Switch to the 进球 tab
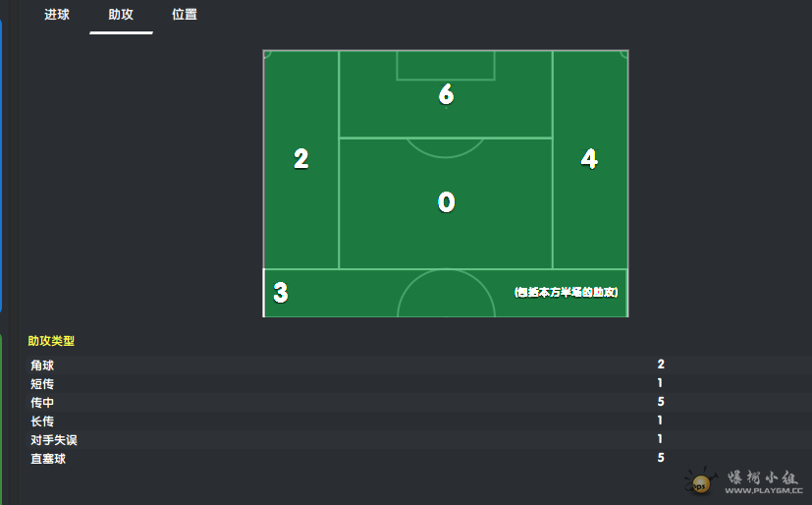Viewport: 812px width, 505px height. tap(57, 15)
